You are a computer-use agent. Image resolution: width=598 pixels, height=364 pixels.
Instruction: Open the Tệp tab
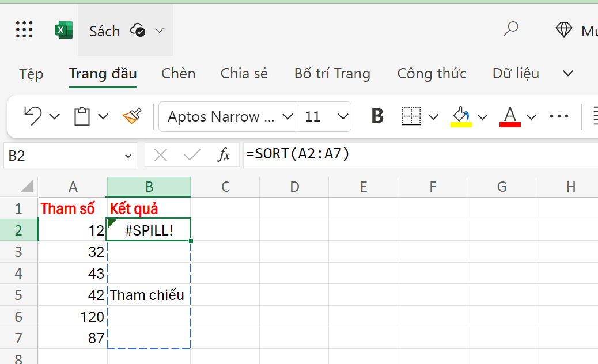(31, 74)
